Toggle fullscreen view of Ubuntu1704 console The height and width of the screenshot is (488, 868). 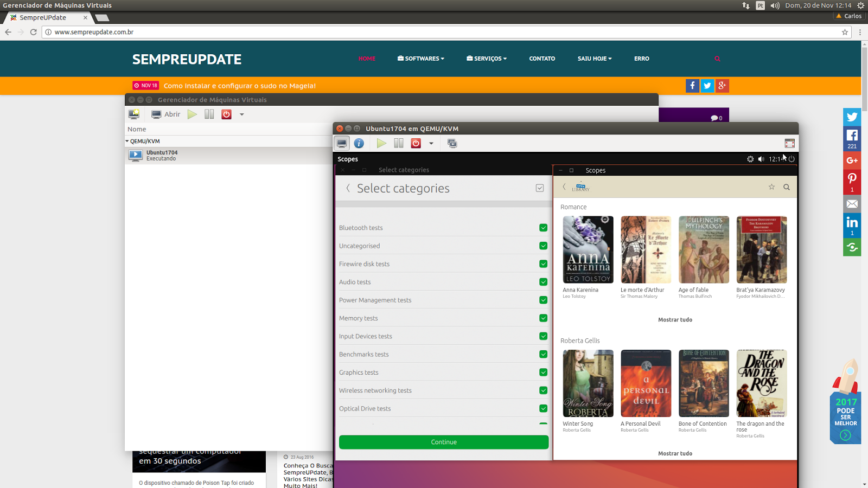(x=789, y=143)
